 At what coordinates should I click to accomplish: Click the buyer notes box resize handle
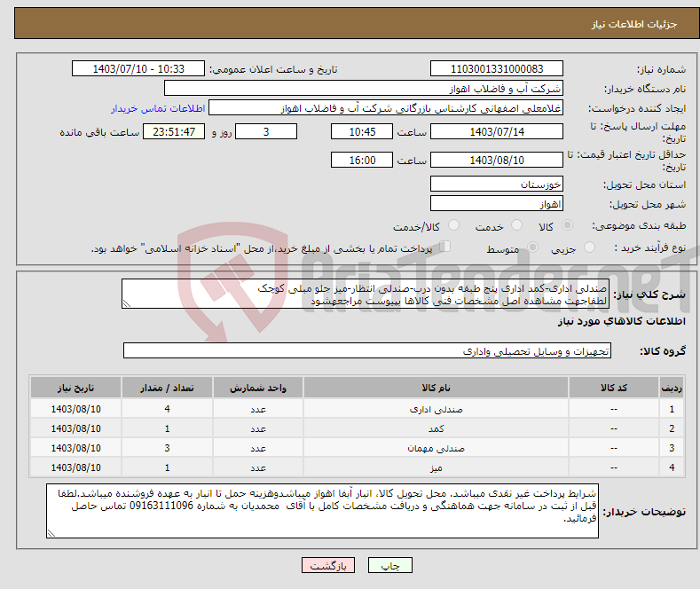tap(51, 533)
